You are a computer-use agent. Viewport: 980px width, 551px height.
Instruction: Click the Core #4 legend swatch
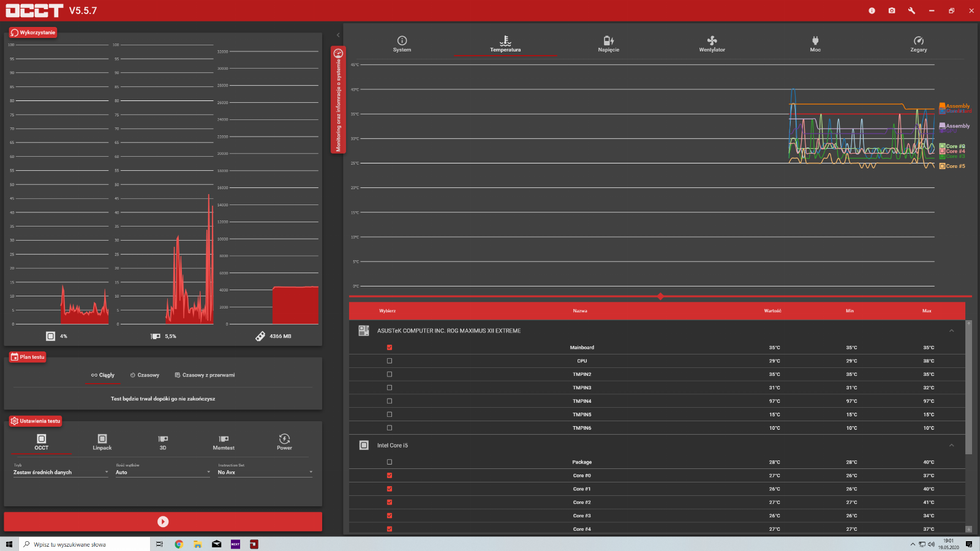tap(942, 151)
